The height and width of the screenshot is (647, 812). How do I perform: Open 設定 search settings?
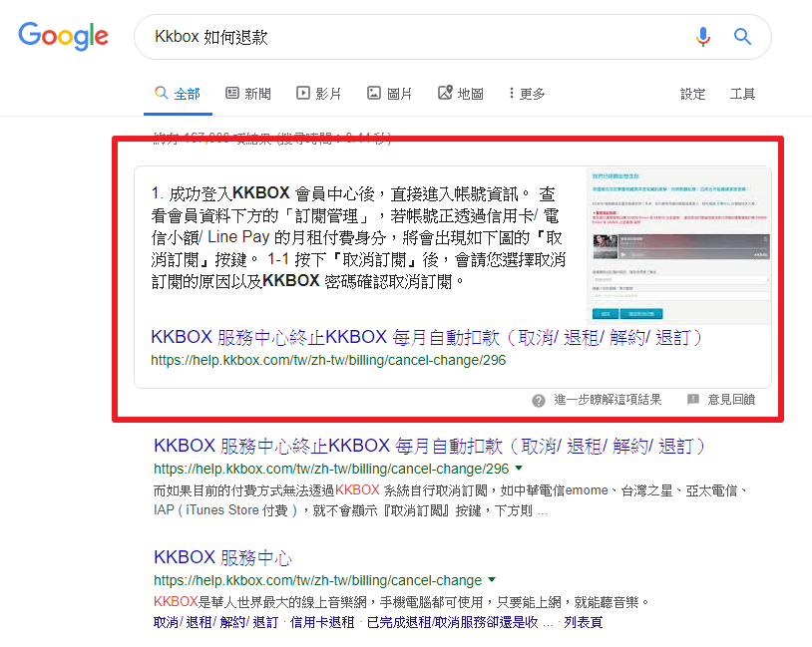click(x=693, y=94)
